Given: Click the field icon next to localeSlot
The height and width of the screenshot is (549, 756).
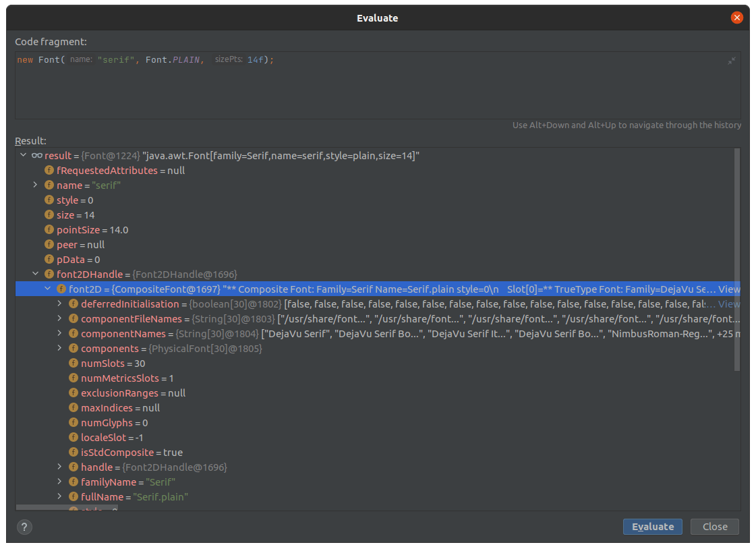Looking at the screenshot, I should tap(74, 438).
